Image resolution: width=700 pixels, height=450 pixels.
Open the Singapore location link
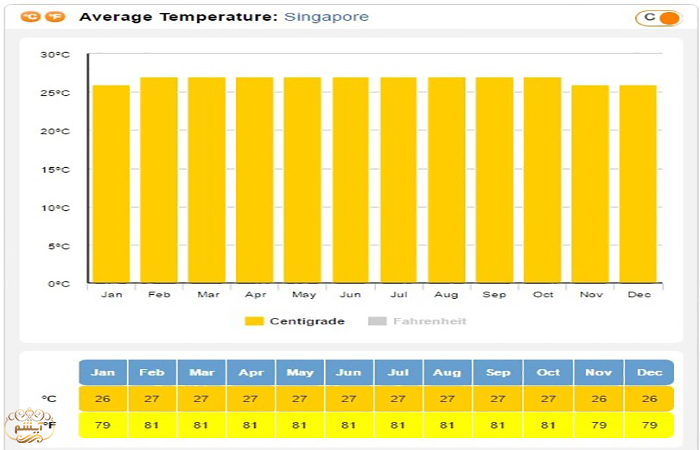coord(326,17)
